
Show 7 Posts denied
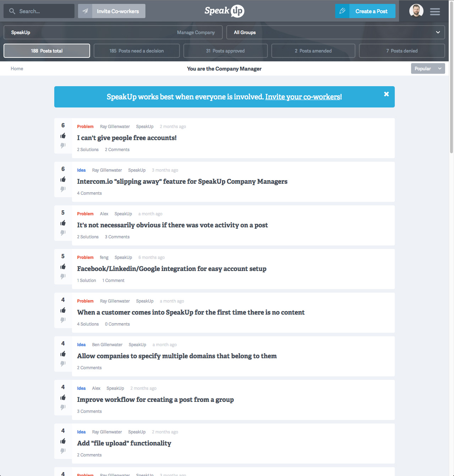click(402, 51)
